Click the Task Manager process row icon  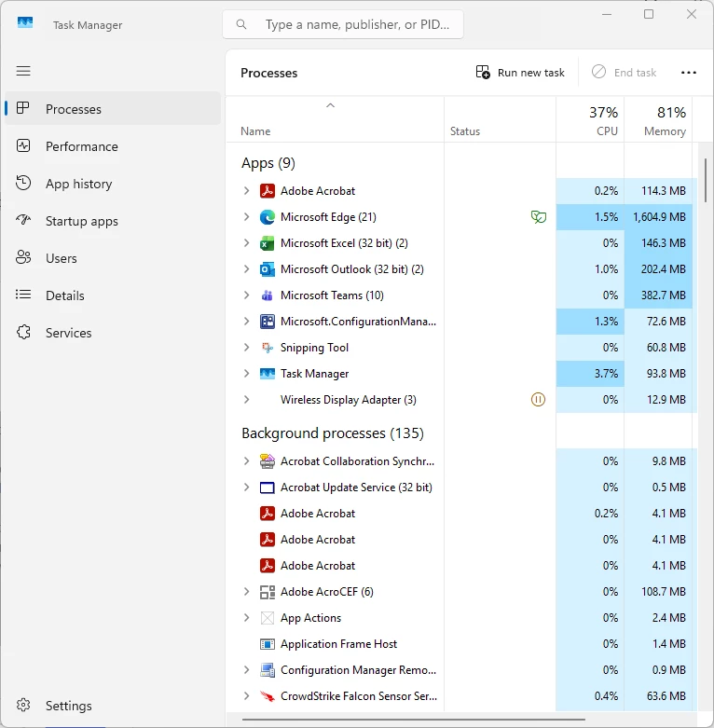267,373
